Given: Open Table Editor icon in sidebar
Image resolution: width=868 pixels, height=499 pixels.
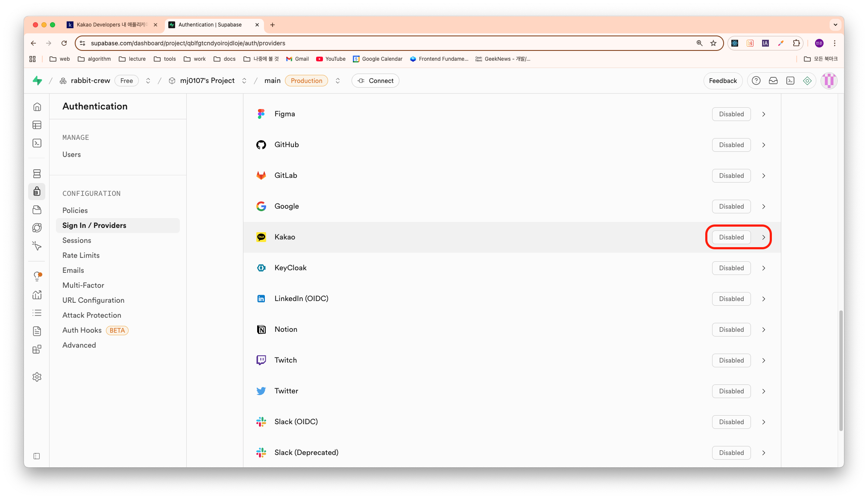Looking at the screenshot, I should tap(37, 125).
